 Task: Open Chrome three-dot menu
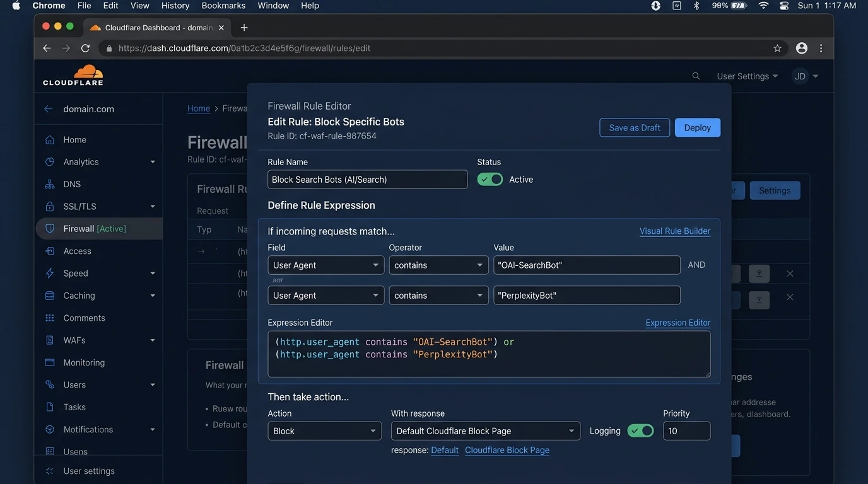point(821,48)
